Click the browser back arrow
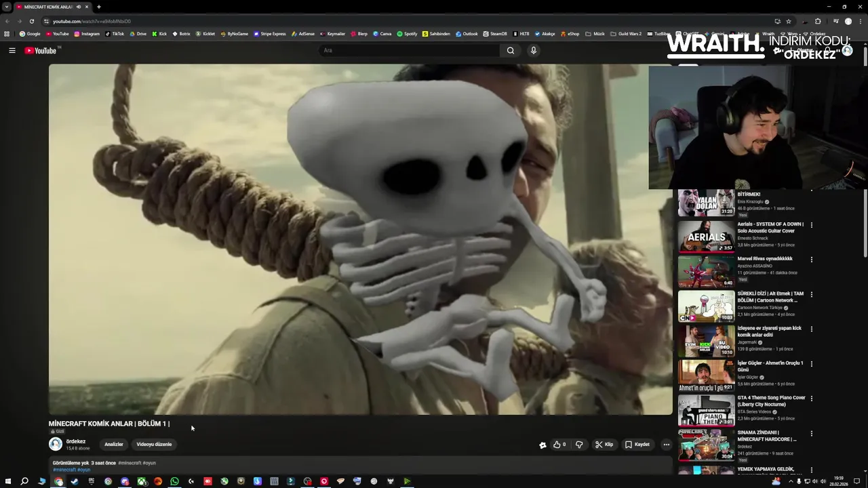This screenshot has width=868, height=488. pyautogui.click(x=7, y=21)
